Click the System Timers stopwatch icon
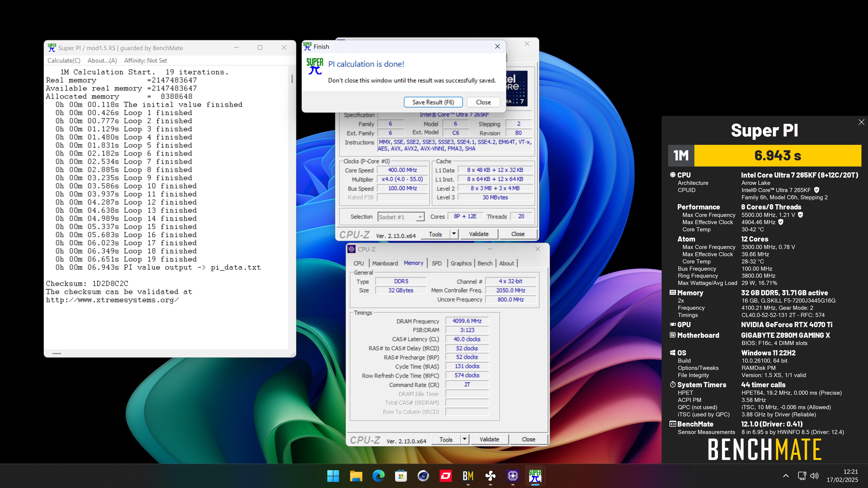Viewport: 868px width, 488px height. tap(672, 384)
